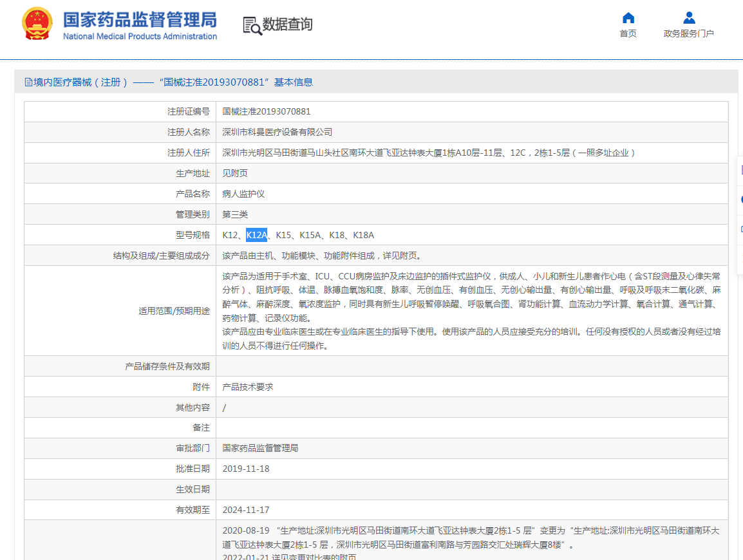Viewport: 743px width, 560px height.
Task: Click the K18A model text
Action: tap(363, 235)
